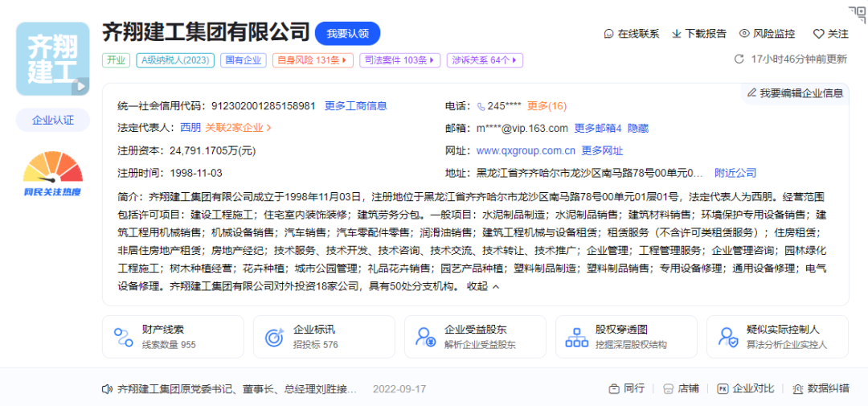Collapse the company intro with 收起
This screenshot has width=868, height=406.
click(x=482, y=286)
